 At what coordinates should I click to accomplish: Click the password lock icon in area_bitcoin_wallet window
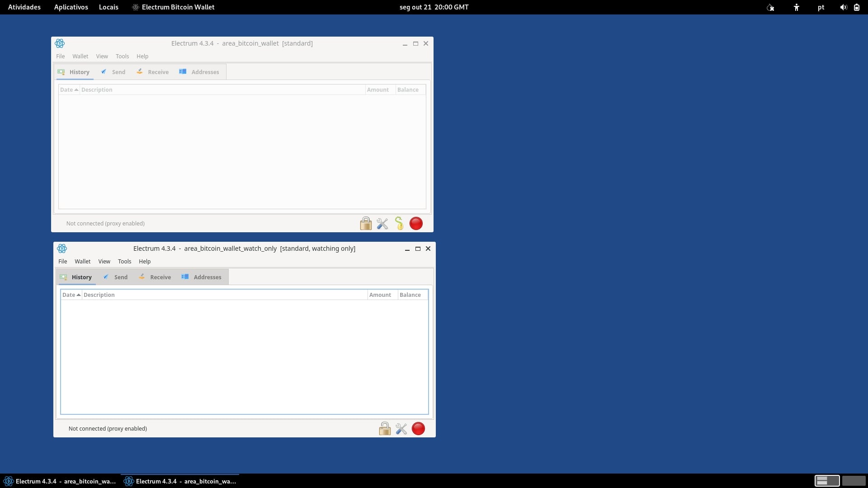point(366,224)
